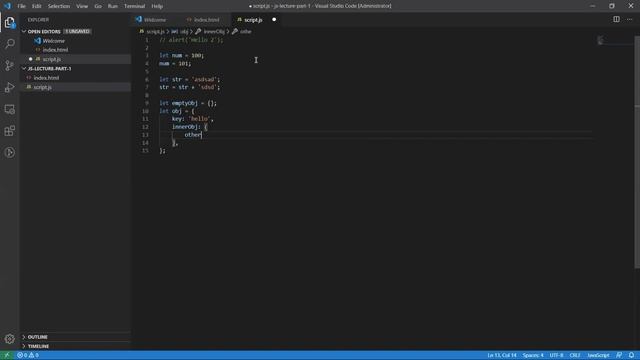Open errors and warnings count in status bar
The image size is (640, 360).
pos(28,355)
